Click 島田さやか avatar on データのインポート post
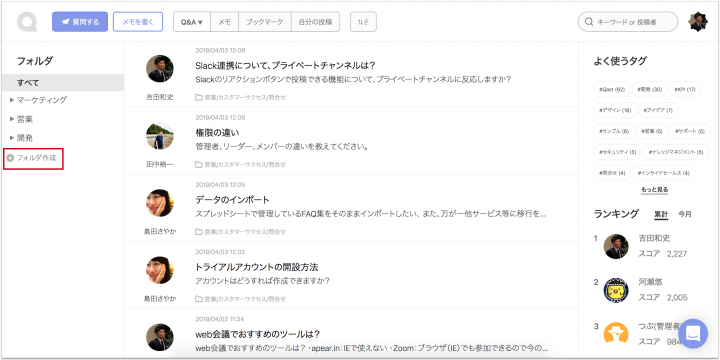The height and width of the screenshot is (360, 720). 160,203
